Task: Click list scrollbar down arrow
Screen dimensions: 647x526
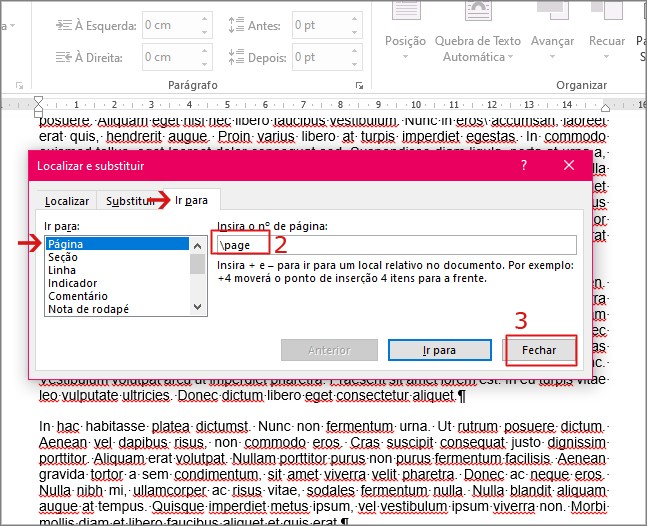Action: [x=198, y=307]
